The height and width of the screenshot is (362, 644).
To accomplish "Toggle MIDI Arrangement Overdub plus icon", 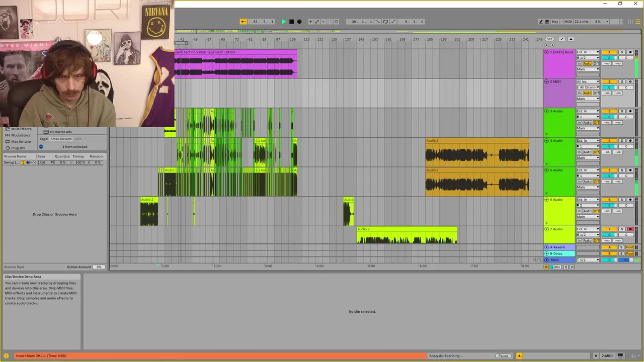I will [x=310, y=22].
